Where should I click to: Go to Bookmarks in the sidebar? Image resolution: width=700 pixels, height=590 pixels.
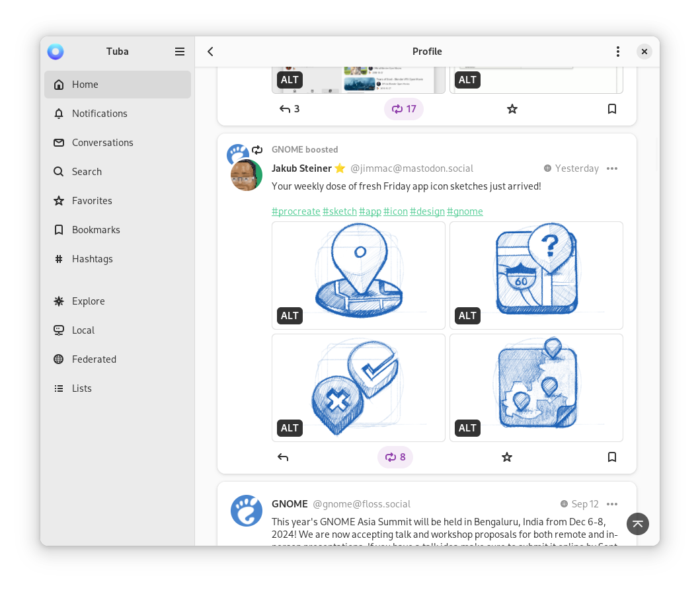[x=96, y=230]
